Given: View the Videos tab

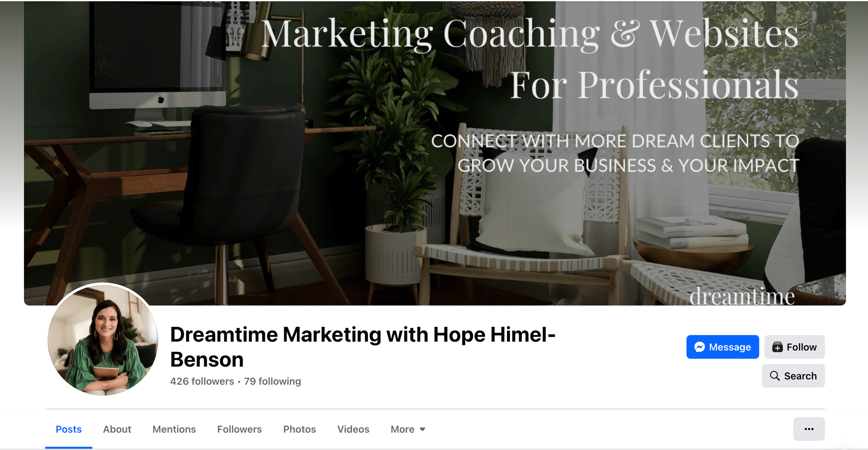Looking at the screenshot, I should point(353,429).
